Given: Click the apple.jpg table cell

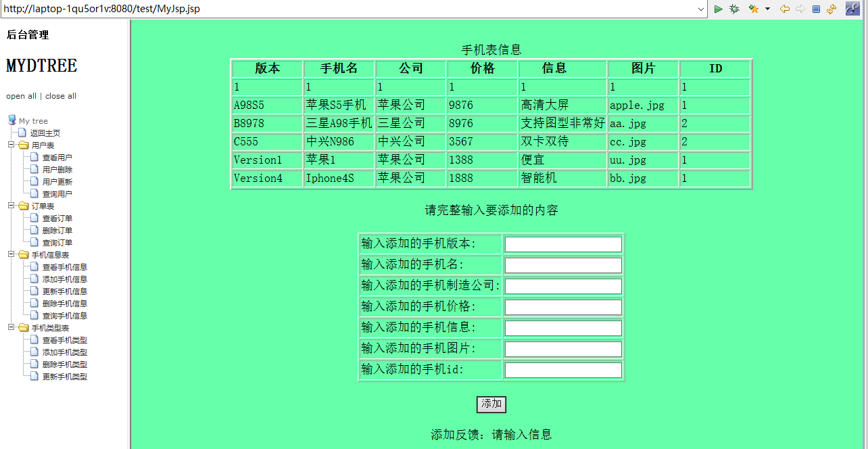Looking at the screenshot, I should pyautogui.click(x=643, y=105).
